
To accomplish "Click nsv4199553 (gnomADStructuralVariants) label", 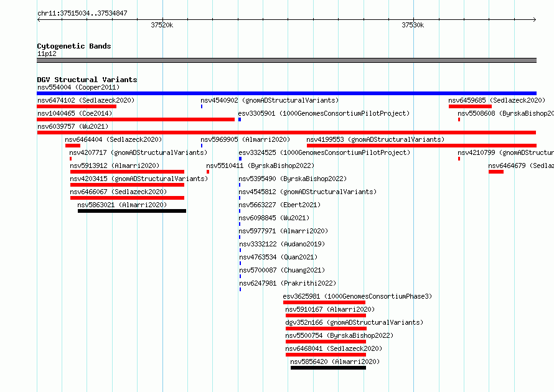I will 375,139.
